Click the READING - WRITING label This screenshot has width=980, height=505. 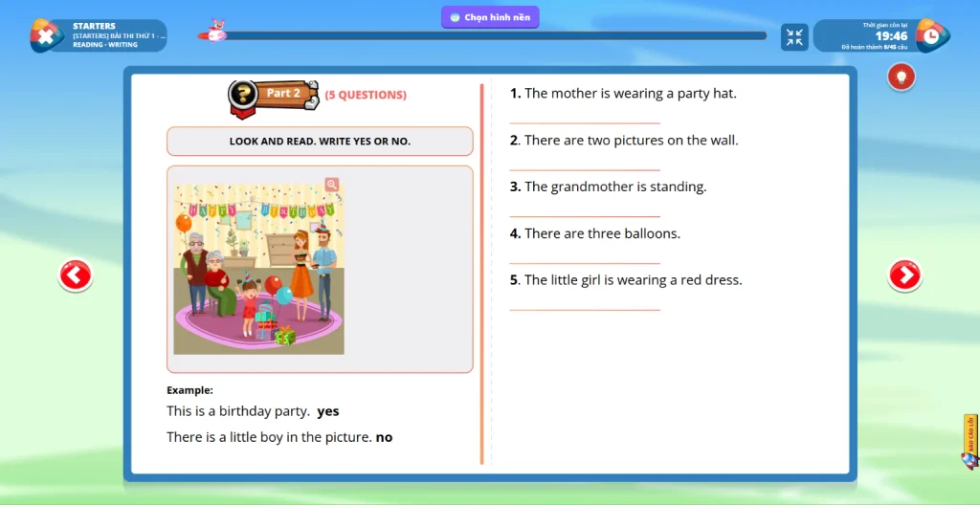[x=105, y=45]
